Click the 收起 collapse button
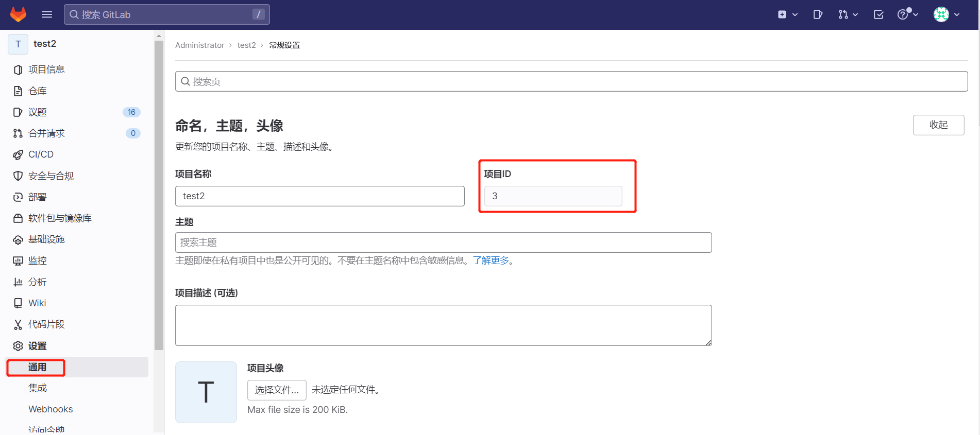 coord(938,125)
